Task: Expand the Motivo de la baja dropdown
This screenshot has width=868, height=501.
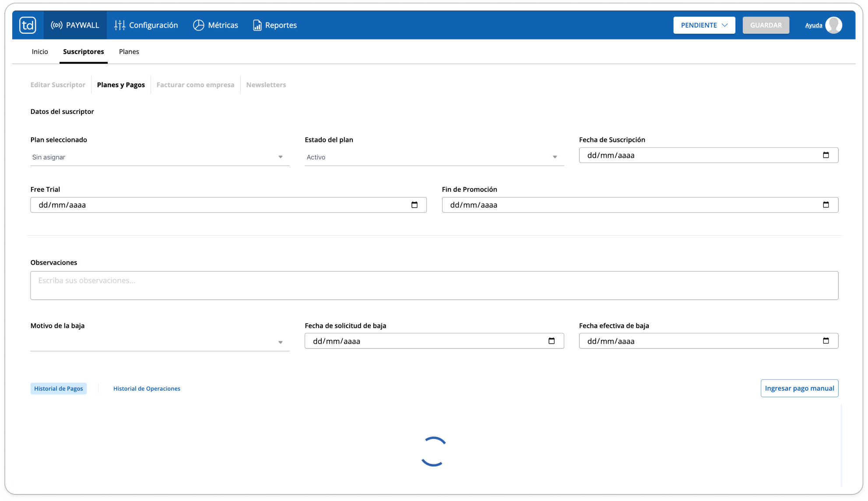Action: point(160,342)
